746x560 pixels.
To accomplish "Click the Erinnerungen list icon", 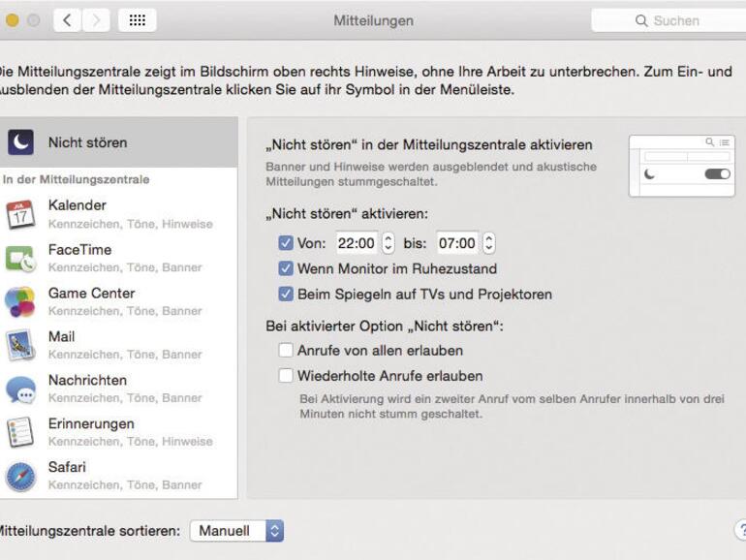I will click(x=20, y=432).
